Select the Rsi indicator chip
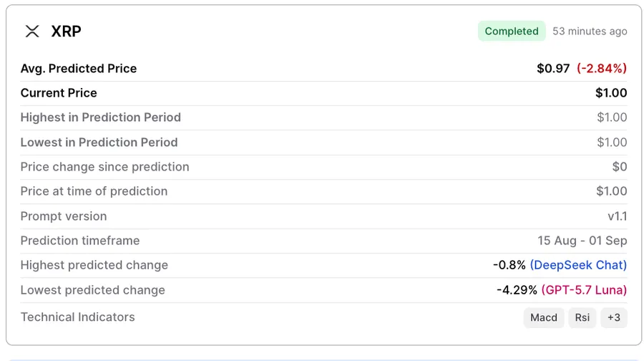Viewport: 644px width, 361px height. (582, 317)
